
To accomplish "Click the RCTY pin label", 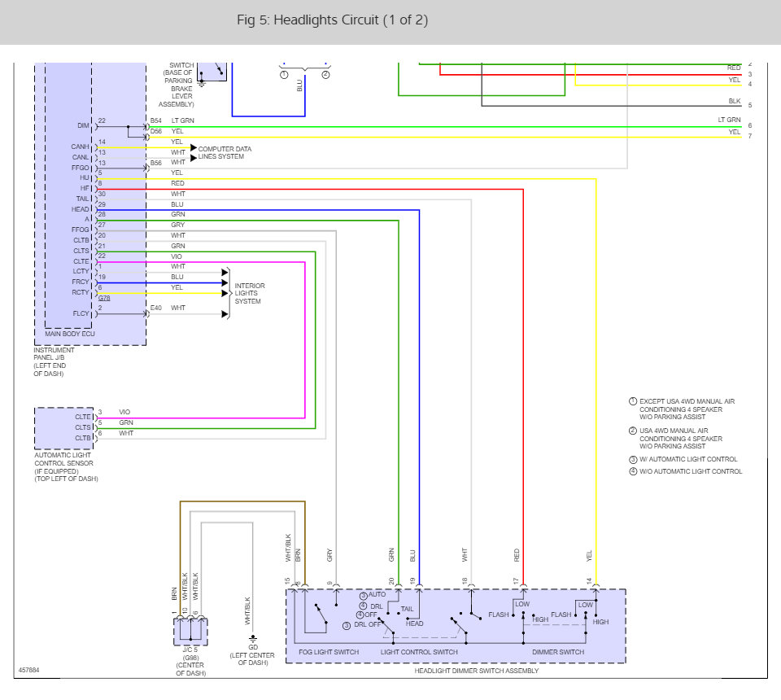I will 81,292.
